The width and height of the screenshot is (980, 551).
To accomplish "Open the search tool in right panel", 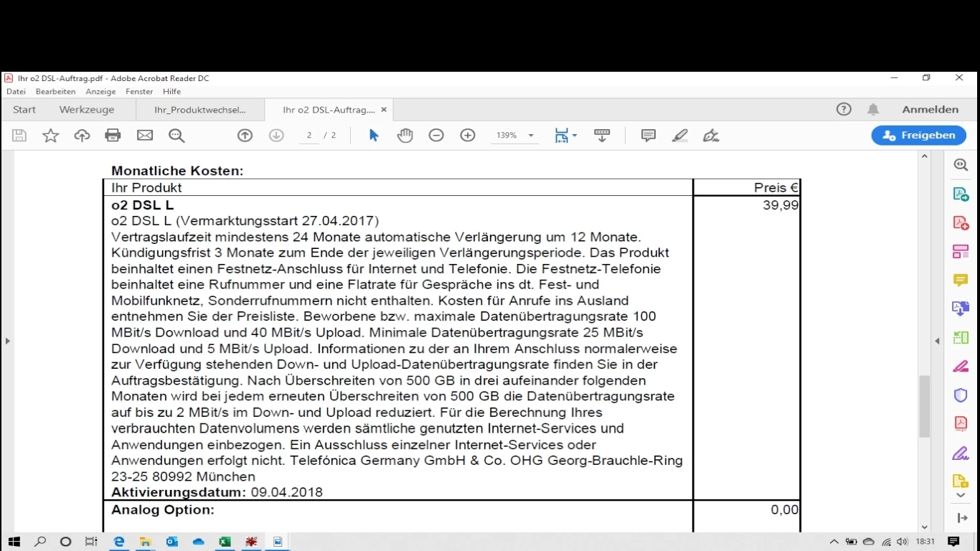I will point(961,165).
